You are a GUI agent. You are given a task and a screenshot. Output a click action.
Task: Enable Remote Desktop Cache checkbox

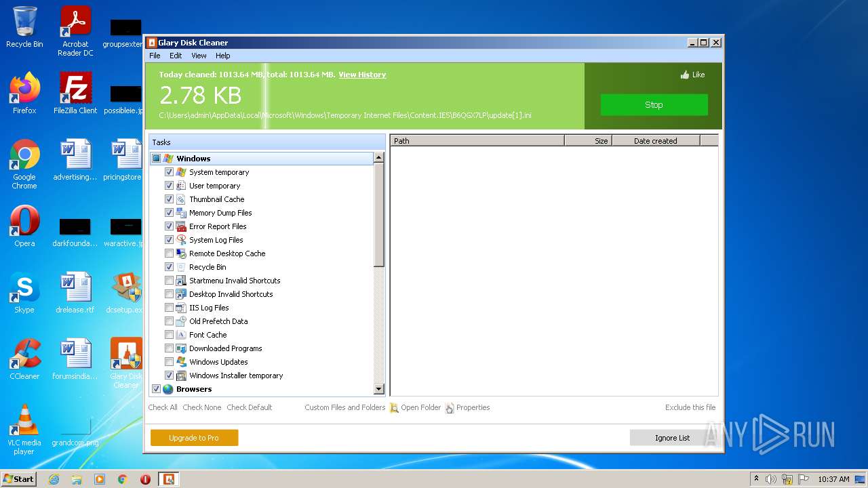point(169,253)
